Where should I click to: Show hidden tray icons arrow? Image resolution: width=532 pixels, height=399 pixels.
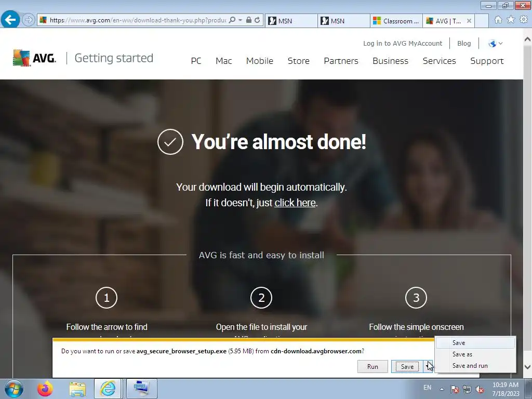442,389
